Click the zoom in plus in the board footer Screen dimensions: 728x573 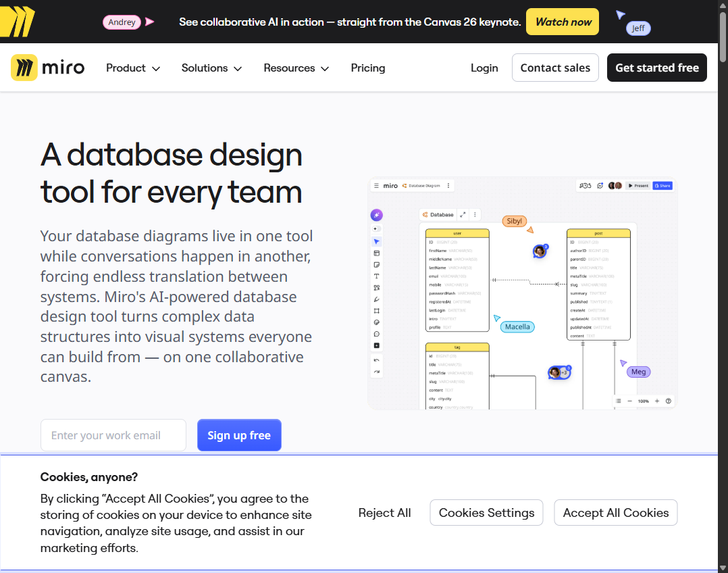coord(657,401)
